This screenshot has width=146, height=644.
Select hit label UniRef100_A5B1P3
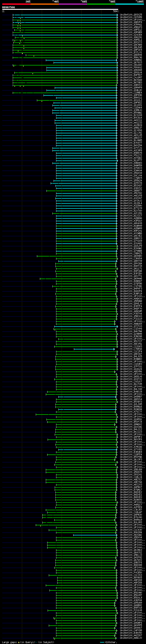click(x=131, y=27)
